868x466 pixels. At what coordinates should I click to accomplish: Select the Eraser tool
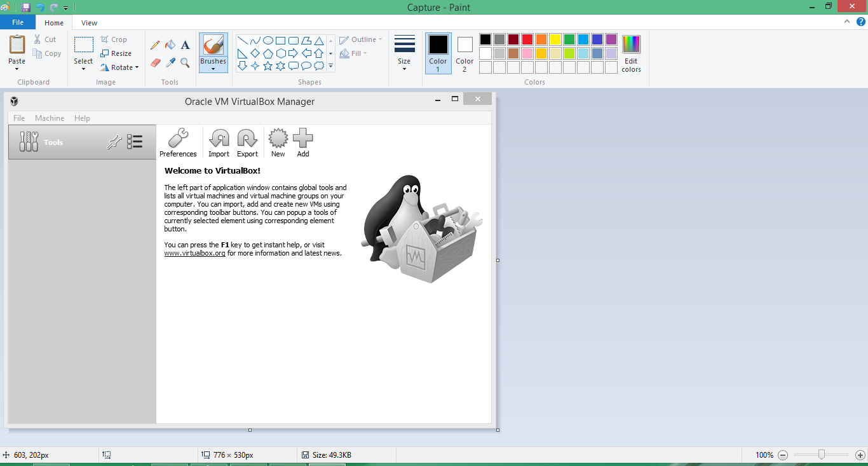[x=155, y=62]
